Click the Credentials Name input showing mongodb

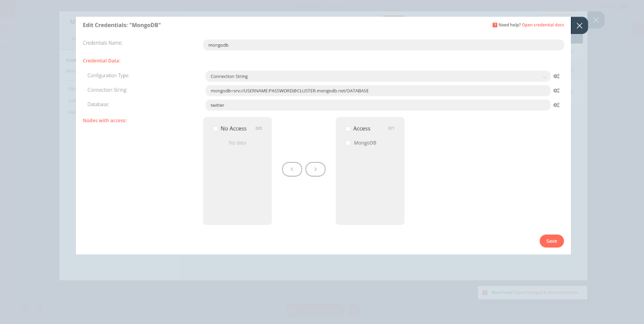pyautogui.click(x=384, y=44)
